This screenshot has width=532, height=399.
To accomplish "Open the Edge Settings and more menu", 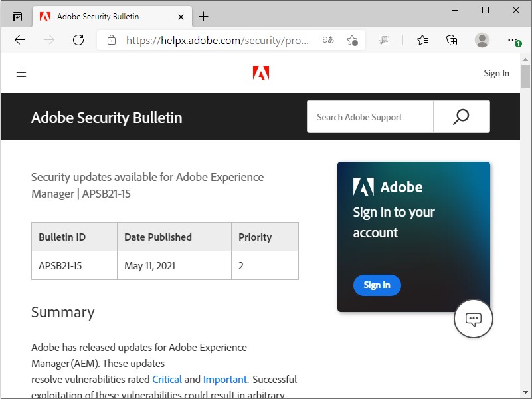I will click(513, 40).
